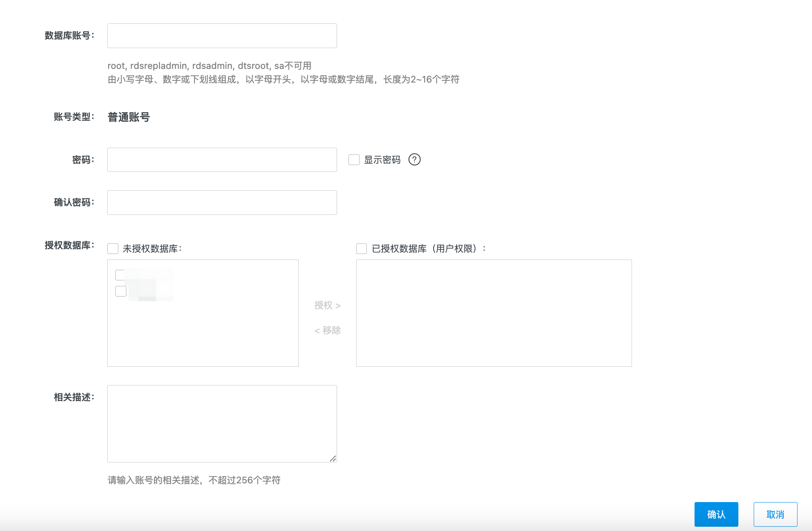
Task: Click the 授权 > transfer button
Action: [x=327, y=305]
